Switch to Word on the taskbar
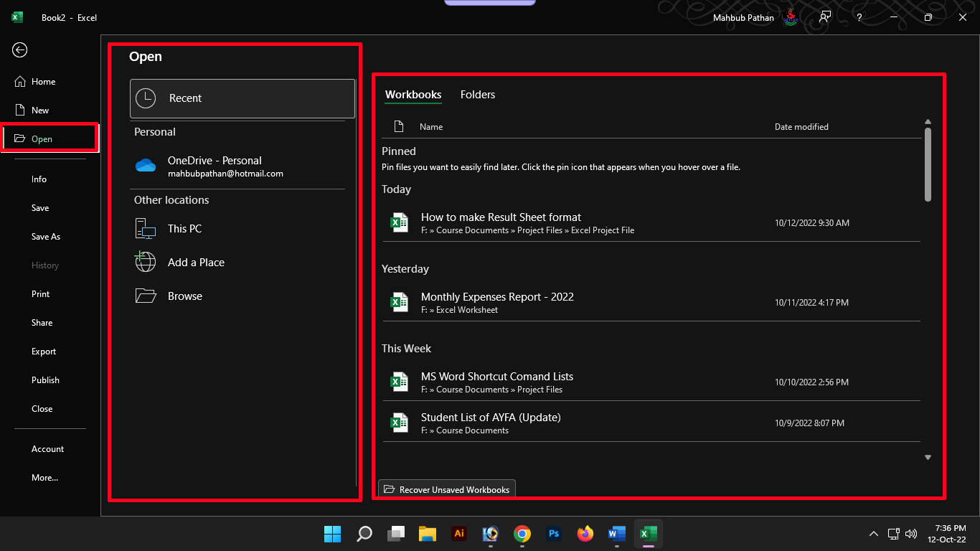Image resolution: width=980 pixels, height=551 pixels. pyautogui.click(x=617, y=534)
